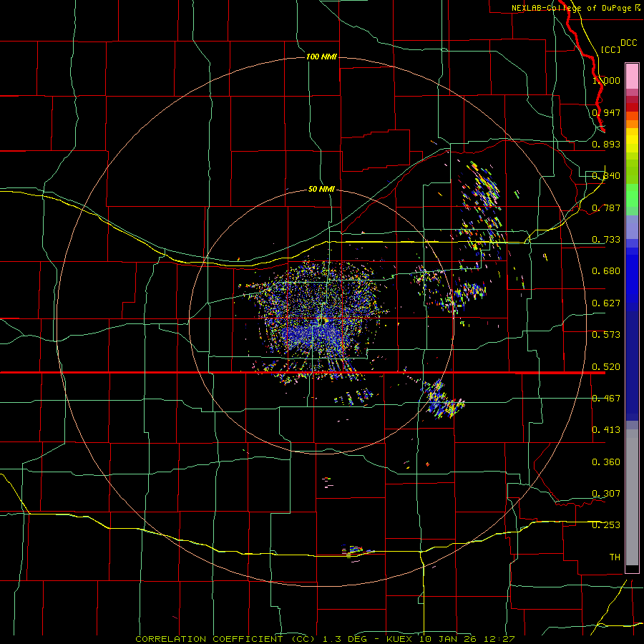Click the 0.360 scale value

click(x=606, y=462)
